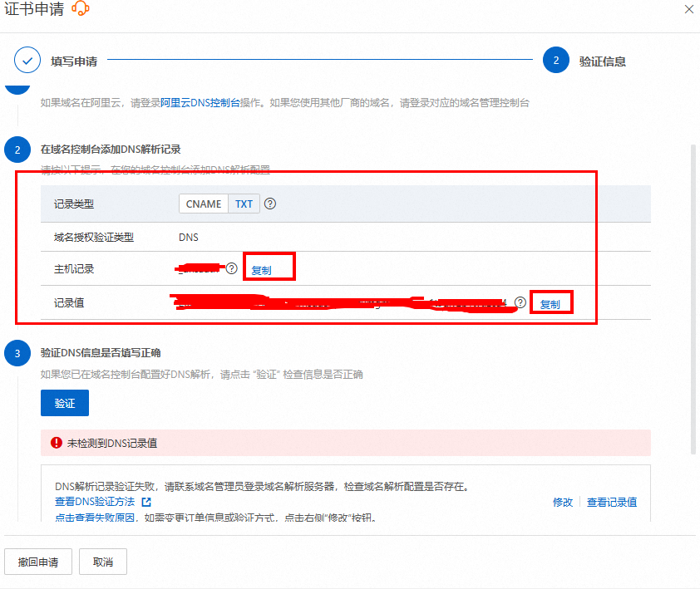The width and height of the screenshot is (700, 589).
Task: Click the help icon beside the TXT option
Action: (270, 204)
